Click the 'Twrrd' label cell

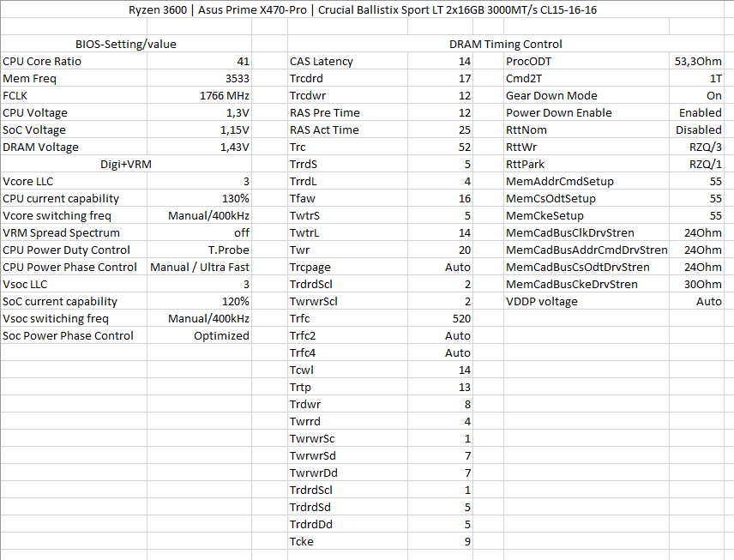(x=348, y=421)
